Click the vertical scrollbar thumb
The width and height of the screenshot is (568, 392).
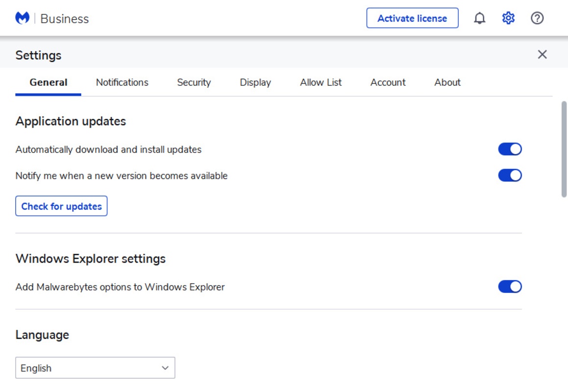click(564, 149)
